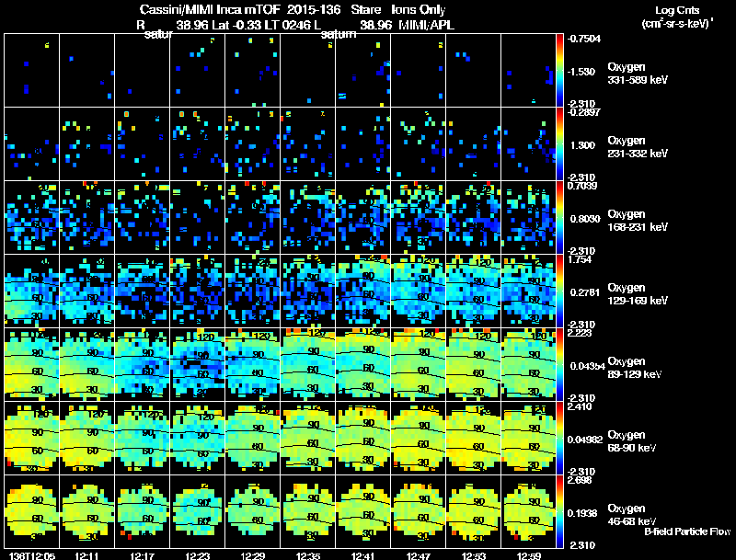Select the color bar beside Oxygen 89-129 keV

point(559,365)
